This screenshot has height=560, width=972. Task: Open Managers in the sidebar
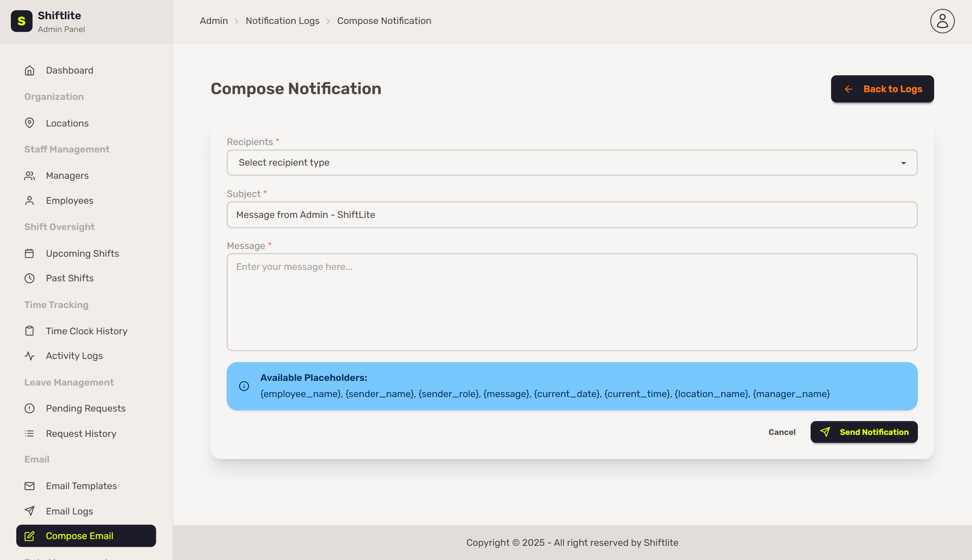click(x=67, y=176)
